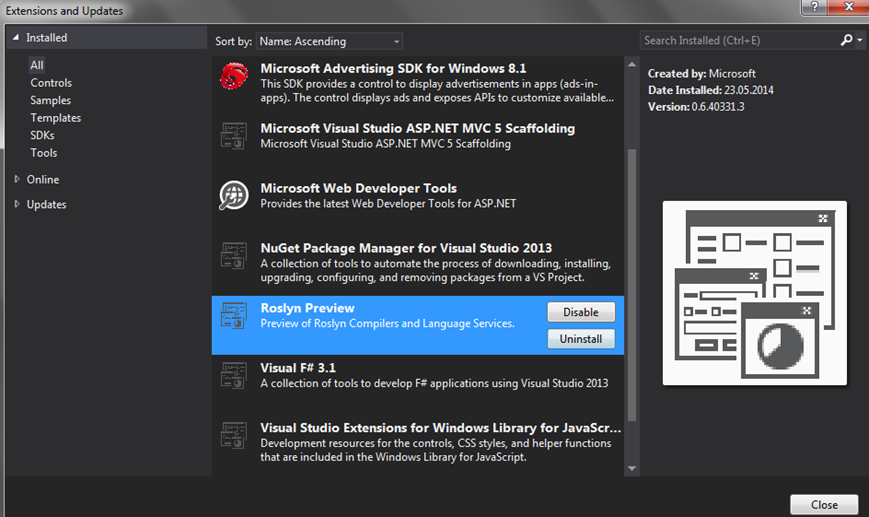Select the Samples filter

click(x=50, y=100)
